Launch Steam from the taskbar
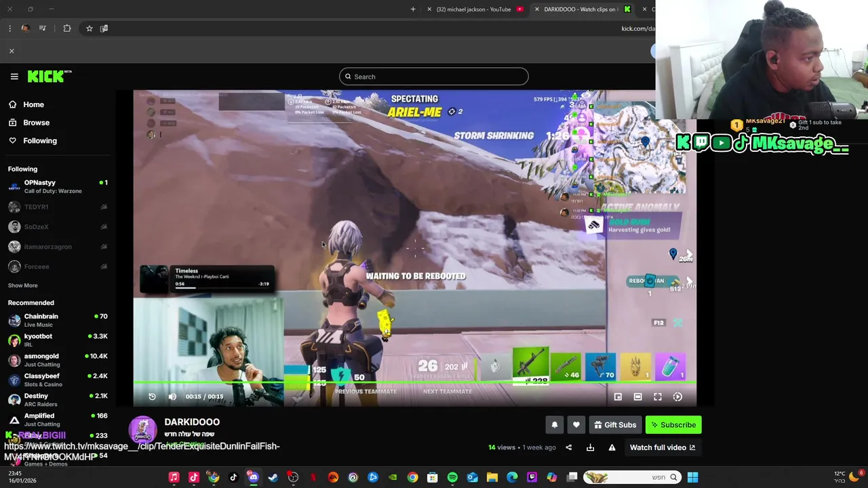This screenshot has width=868, height=488. coord(273,478)
